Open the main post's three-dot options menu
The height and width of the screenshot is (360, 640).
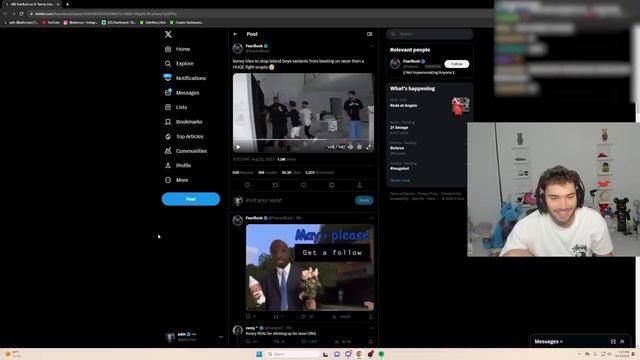371,46
